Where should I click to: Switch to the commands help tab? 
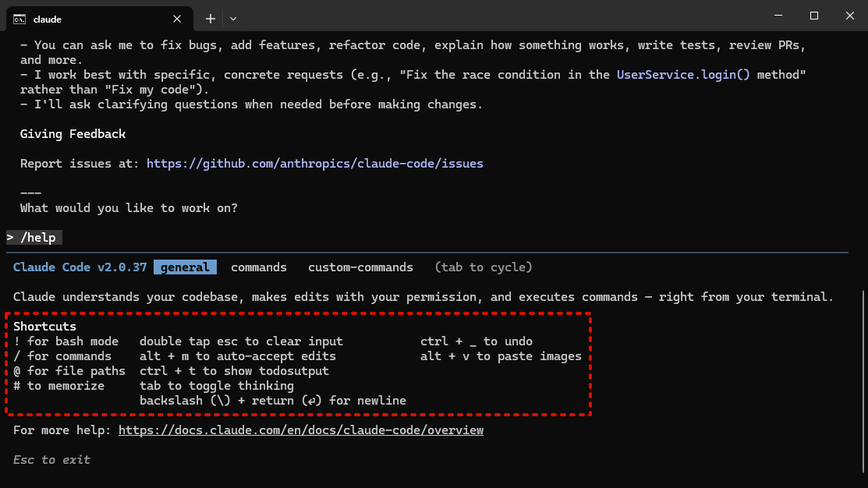[258, 267]
